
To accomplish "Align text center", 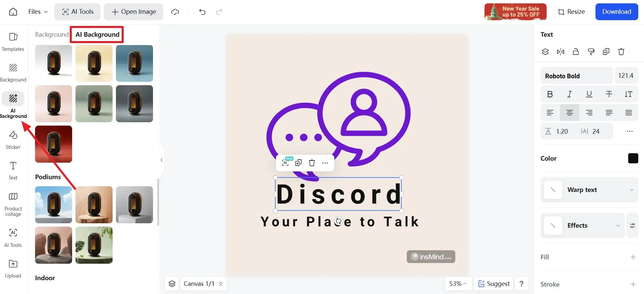I will click(570, 113).
